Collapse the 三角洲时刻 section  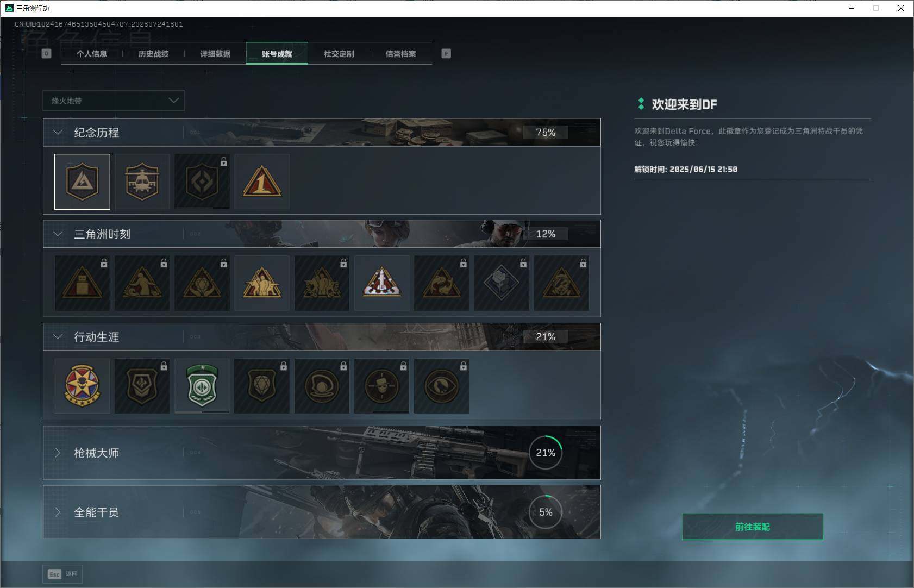(58, 234)
